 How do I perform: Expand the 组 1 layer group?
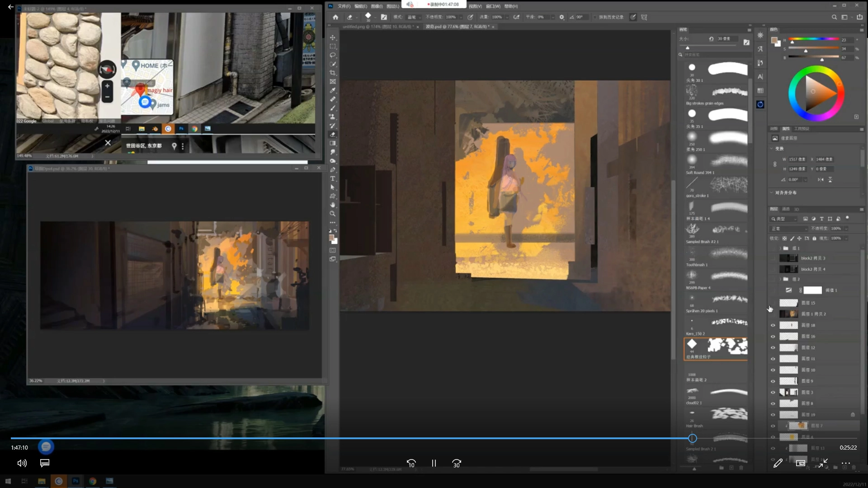780,248
